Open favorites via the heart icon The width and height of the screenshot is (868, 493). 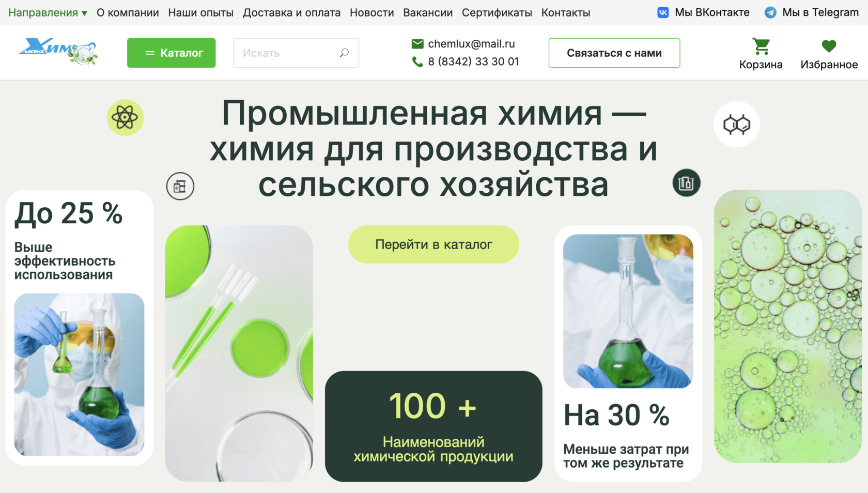pyautogui.click(x=829, y=47)
